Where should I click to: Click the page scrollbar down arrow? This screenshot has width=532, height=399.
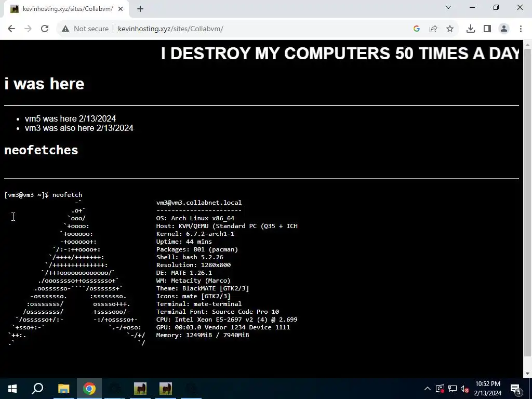click(528, 374)
